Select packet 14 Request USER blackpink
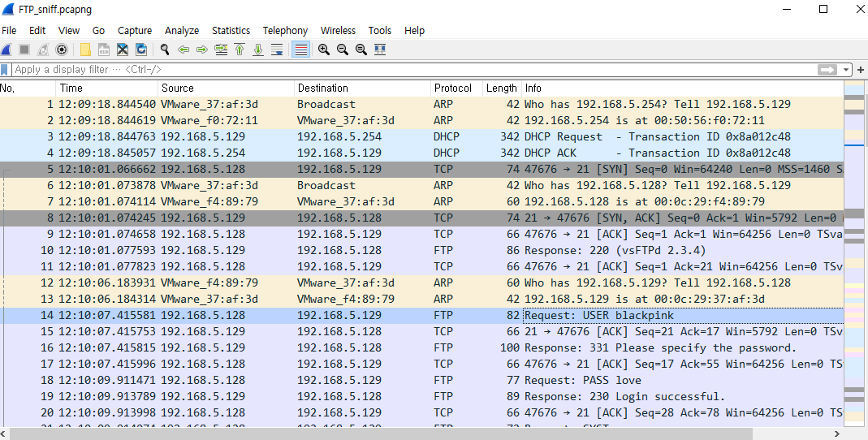This screenshot has width=868, height=440. click(422, 316)
